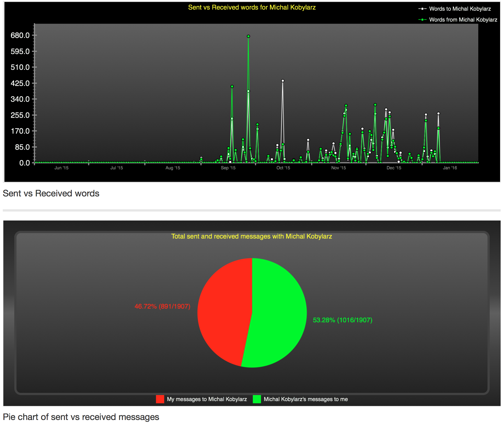Image resolution: width=504 pixels, height=427 pixels.
Task: Toggle 'Words to Michal Kobylarz' series visibility
Action: point(459,9)
